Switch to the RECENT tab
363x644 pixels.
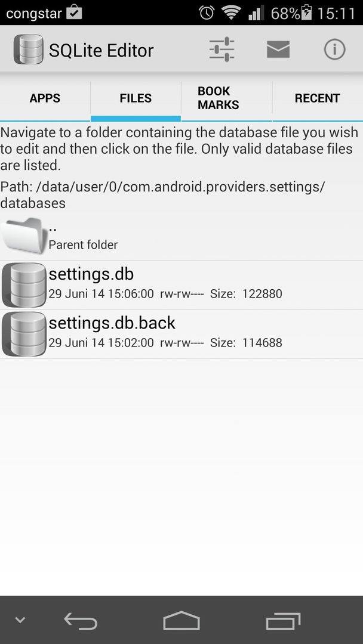tap(318, 98)
